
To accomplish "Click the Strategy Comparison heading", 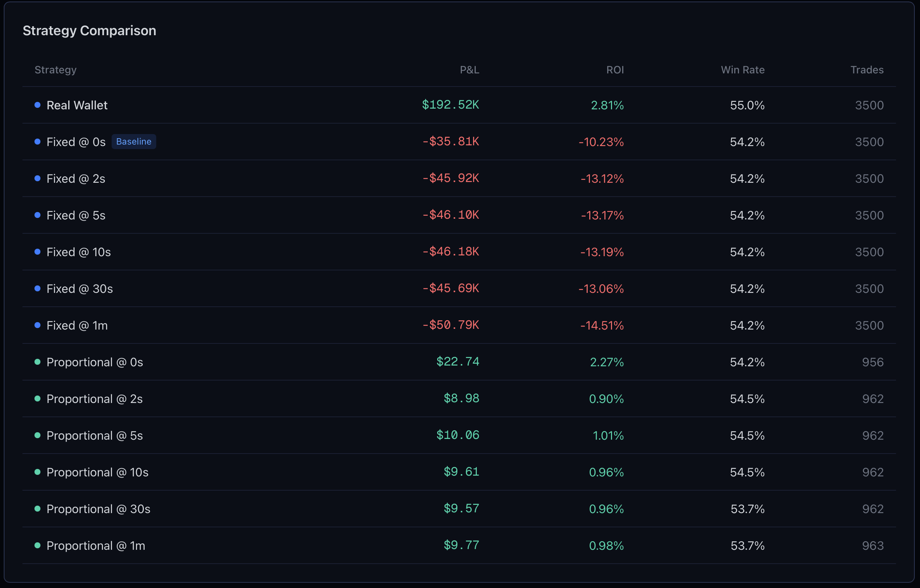I will tap(90, 31).
